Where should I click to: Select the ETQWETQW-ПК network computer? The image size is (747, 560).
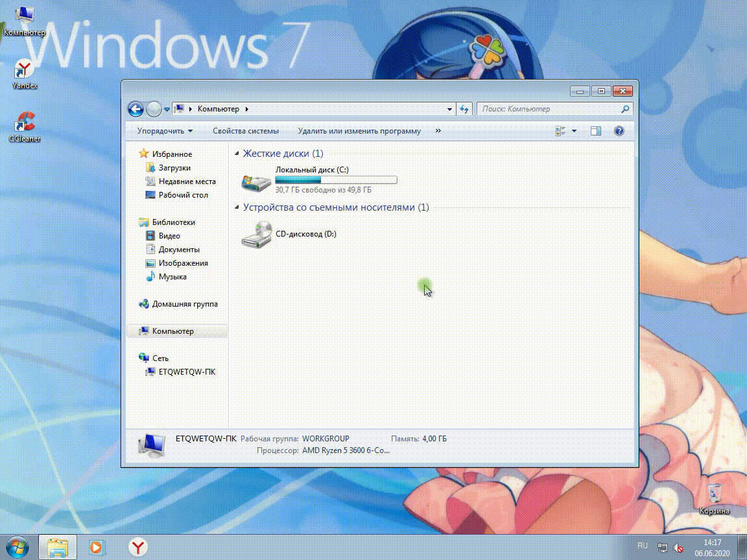click(187, 372)
